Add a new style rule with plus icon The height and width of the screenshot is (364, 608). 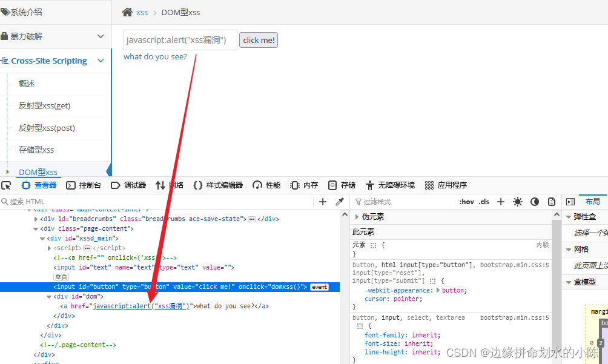click(501, 202)
